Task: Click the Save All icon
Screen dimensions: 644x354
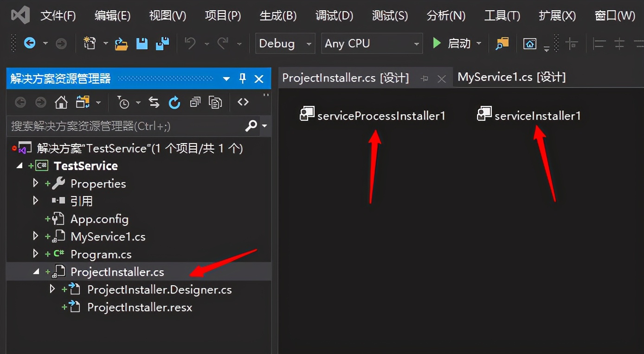Action: pos(162,44)
